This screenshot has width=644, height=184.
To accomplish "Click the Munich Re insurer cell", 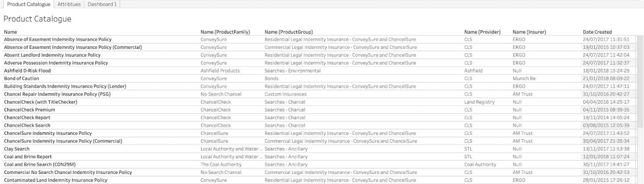I will point(524,78).
